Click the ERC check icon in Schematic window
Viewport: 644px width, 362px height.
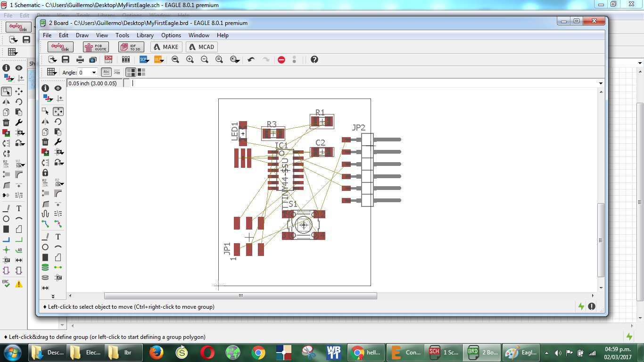pos(6,284)
